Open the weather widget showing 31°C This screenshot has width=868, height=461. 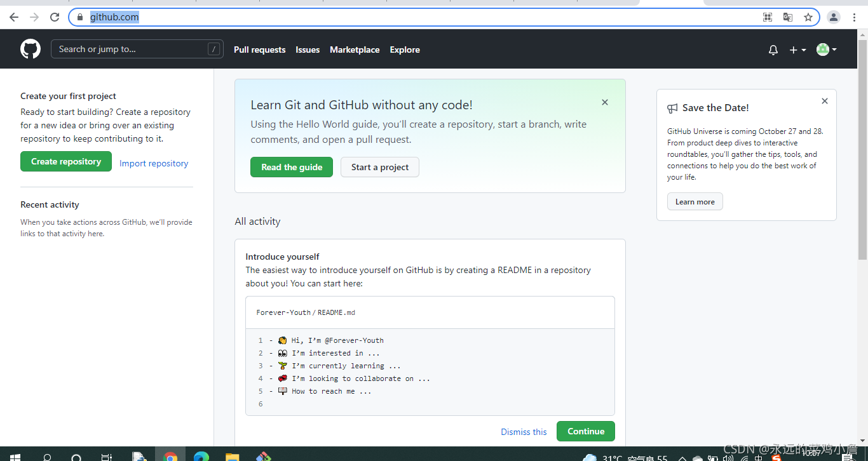[x=626, y=457]
